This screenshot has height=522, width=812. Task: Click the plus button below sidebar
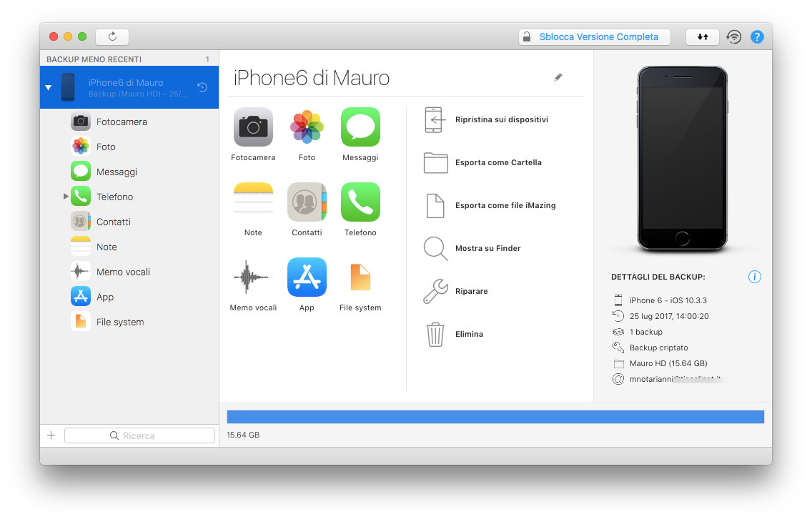point(51,435)
